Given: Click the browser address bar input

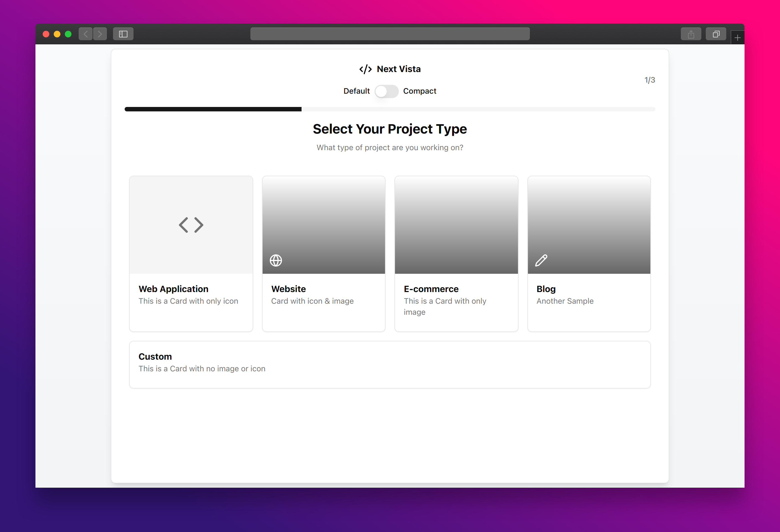Looking at the screenshot, I should point(389,34).
